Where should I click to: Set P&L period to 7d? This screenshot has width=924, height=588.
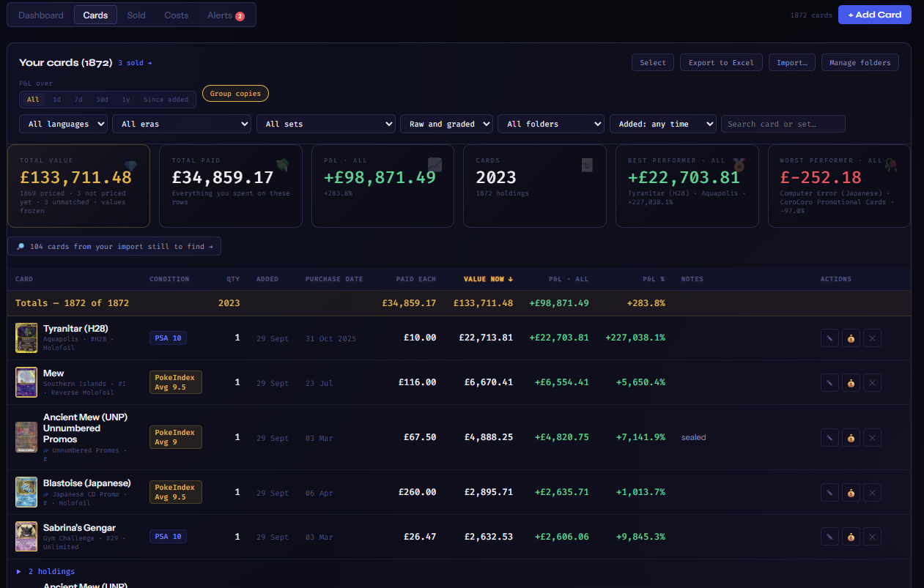(78, 100)
